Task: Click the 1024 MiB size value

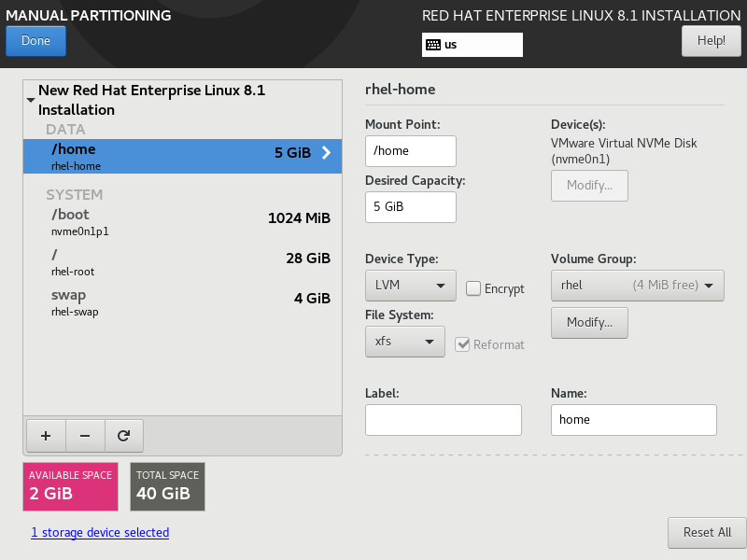Action: pos(299,218)
